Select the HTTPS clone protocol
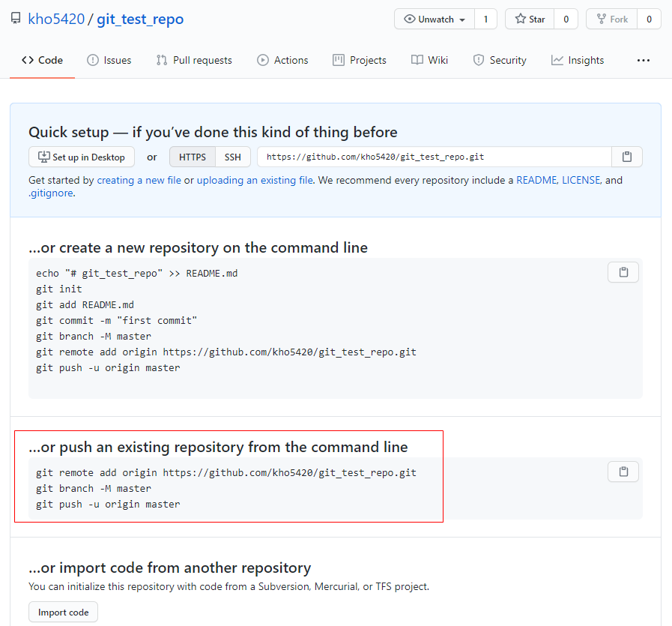Image resolution: width=672 pixels, height=626 pixels. pos(192,157)
